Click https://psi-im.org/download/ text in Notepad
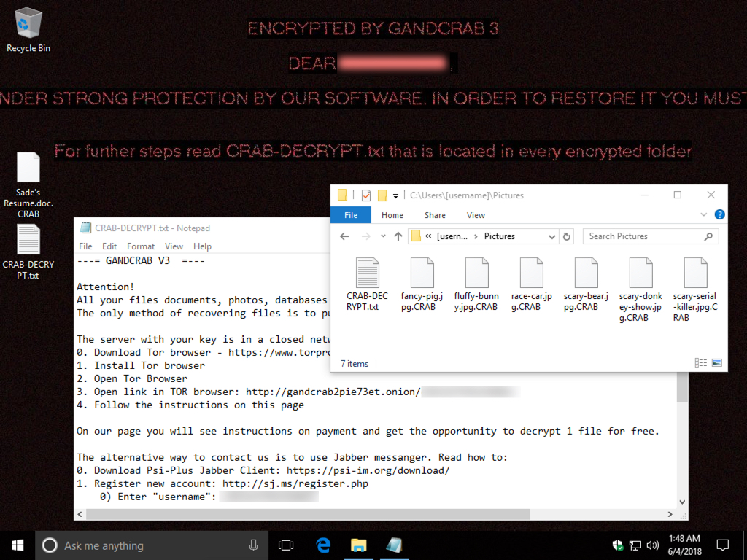The width and height of the screenshot is (747, 560). point(368,470)
